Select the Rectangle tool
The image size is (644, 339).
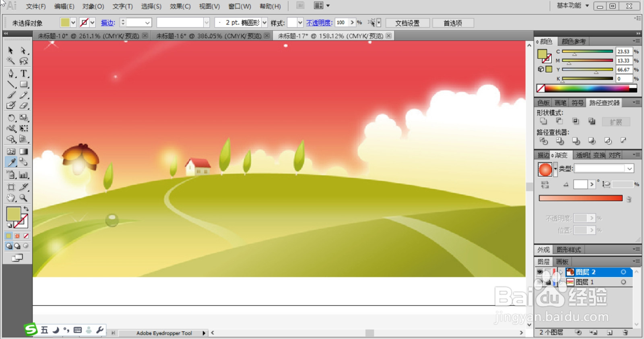(x=24, y=84)
